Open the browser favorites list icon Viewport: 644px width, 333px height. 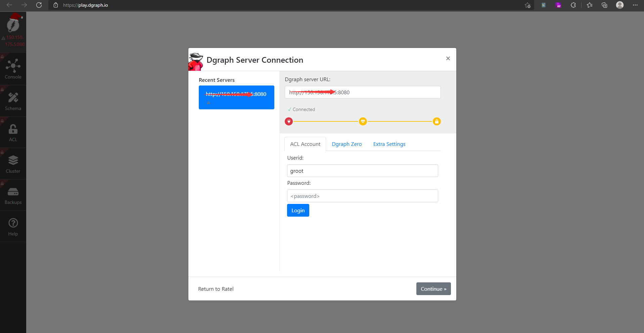tap(590, 5)
